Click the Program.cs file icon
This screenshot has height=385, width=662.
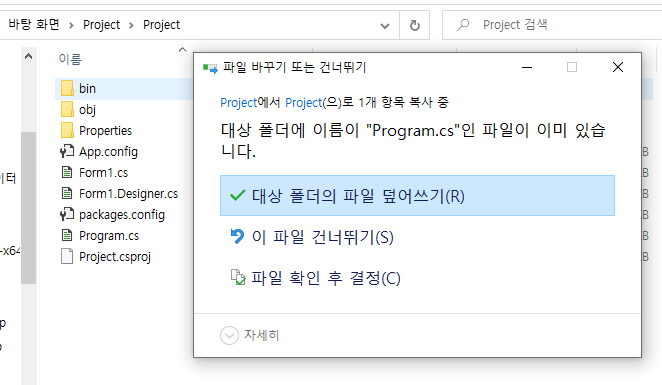(x=67, y=235)
